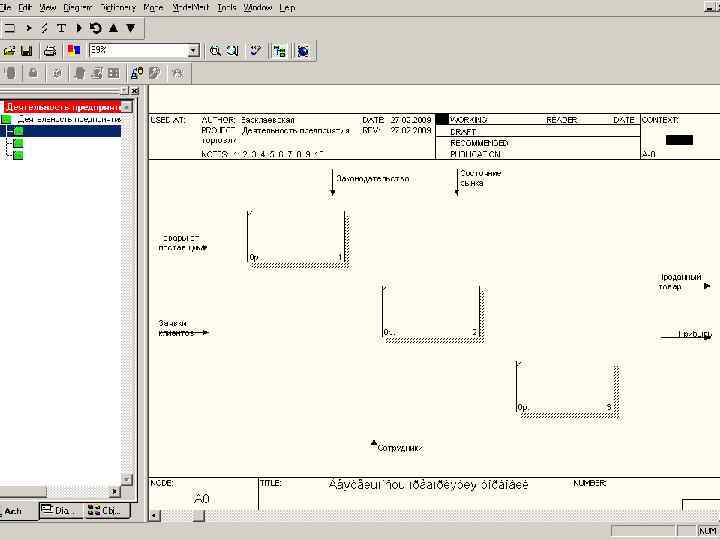Click the black context box in header
The image size is (720, 540).
(x=679, y=140)
